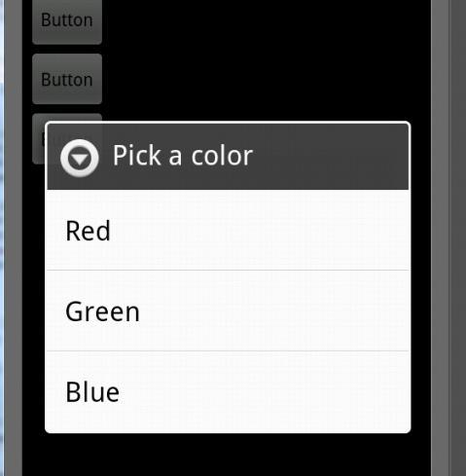Screen dimensions: 466x476
Task: Tap the white triangle inside the spinner icon
Action: pos(80,159)
